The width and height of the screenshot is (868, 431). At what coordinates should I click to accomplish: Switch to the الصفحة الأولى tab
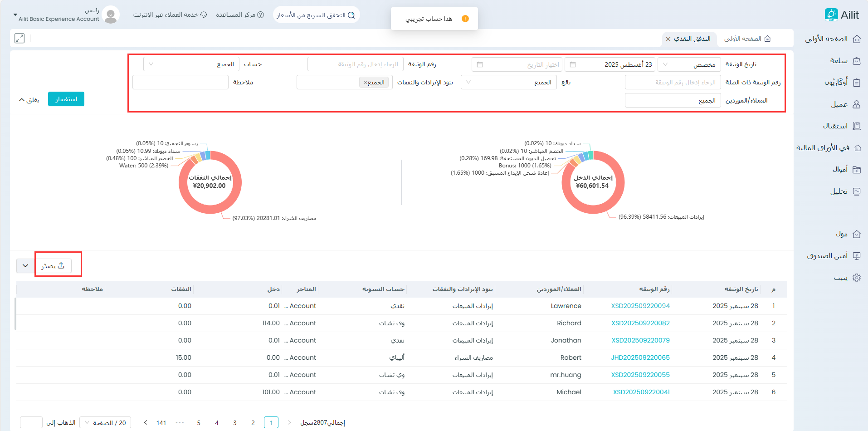[747, 39]
